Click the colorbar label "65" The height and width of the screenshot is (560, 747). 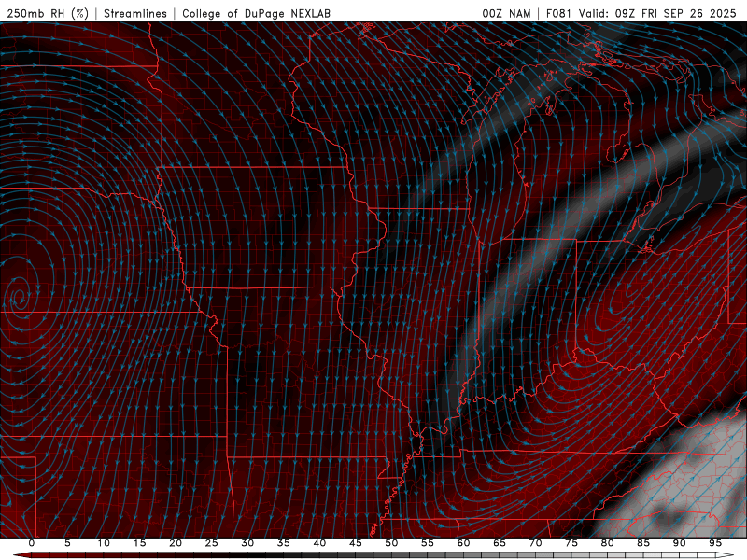click(x=500, y=543)
